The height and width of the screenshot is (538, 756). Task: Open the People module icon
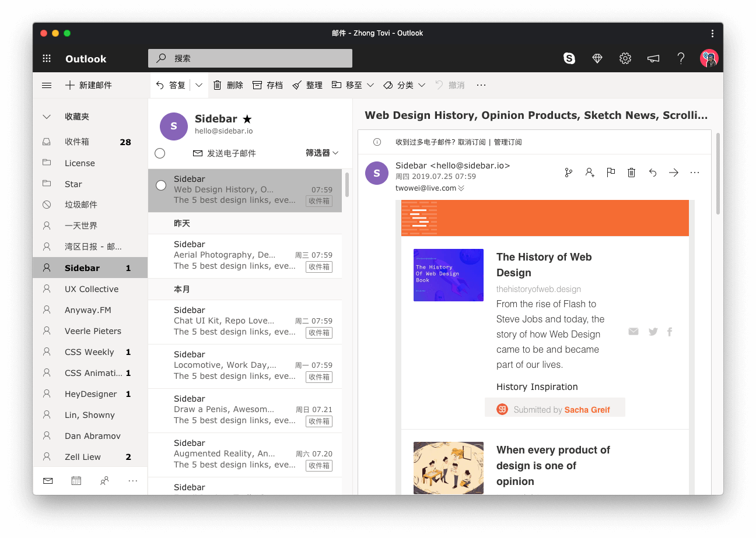pos(104,481)
